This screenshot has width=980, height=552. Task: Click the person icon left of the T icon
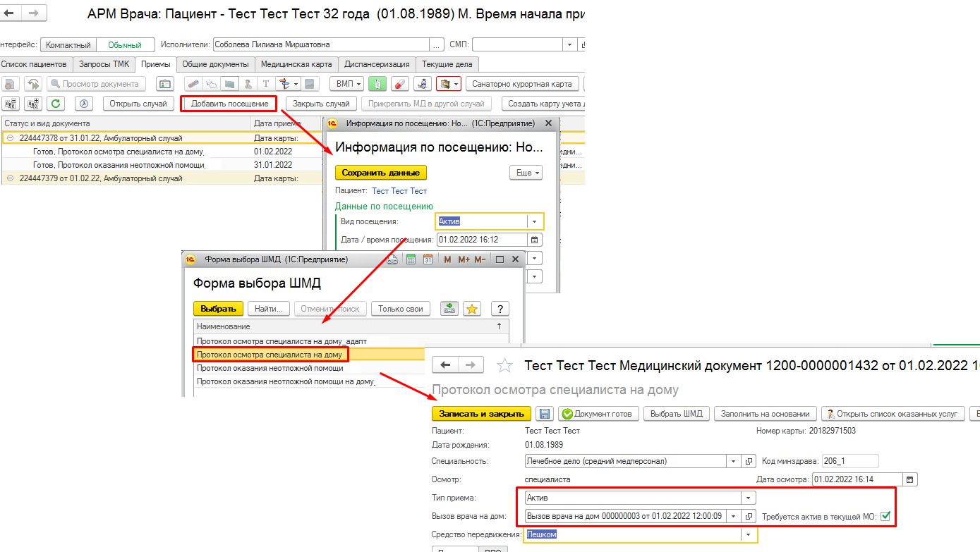(x=248, y=84)
